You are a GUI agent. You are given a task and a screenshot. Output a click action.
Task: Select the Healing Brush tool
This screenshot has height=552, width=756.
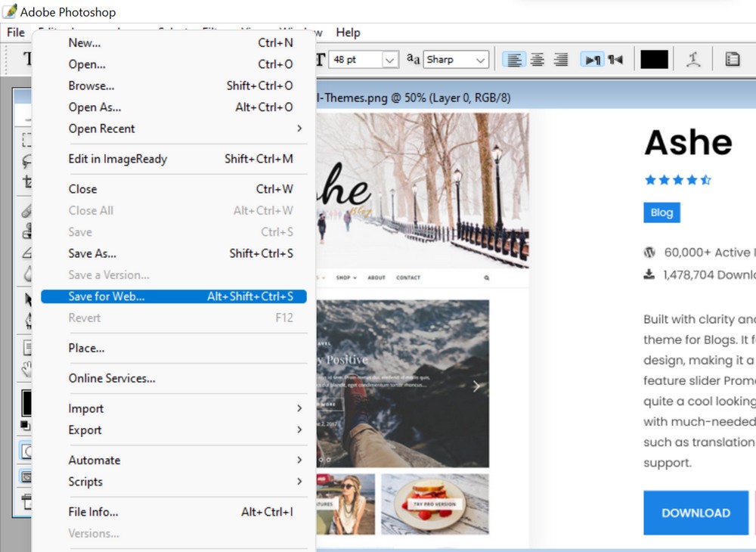27,211
